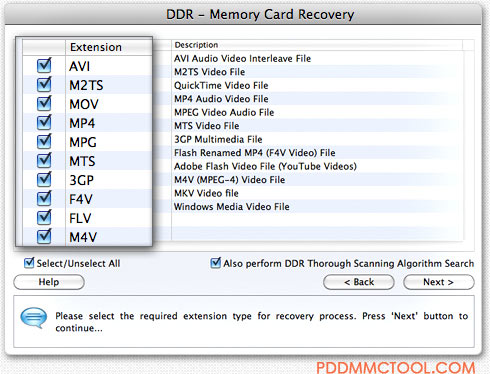
Task: Disable the MPG extension checkbox
Action: click(x=44, y=142)
